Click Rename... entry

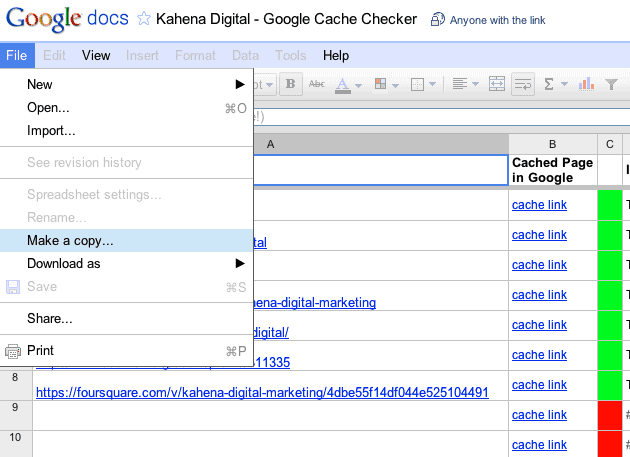coord(127,217)
